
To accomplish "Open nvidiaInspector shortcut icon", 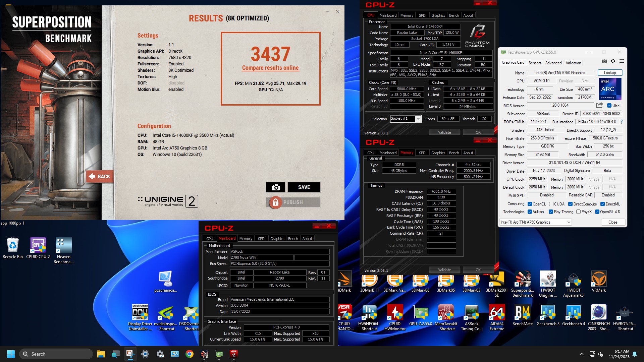I will point(166,317).
